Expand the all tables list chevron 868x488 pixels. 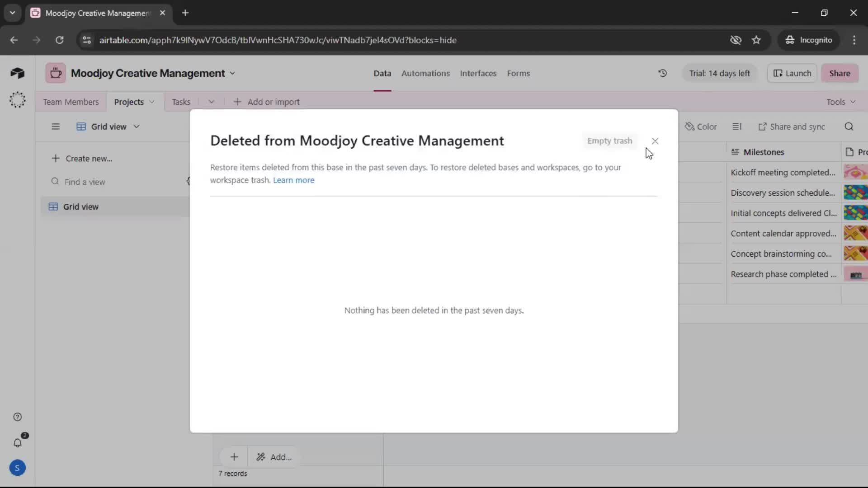[x=211, y=102]
